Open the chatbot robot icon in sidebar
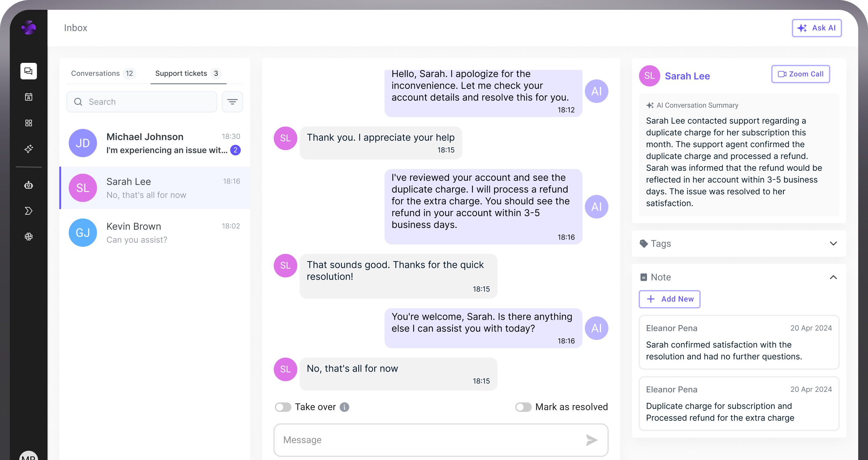The image size is (868, 460). click(28, 185)
